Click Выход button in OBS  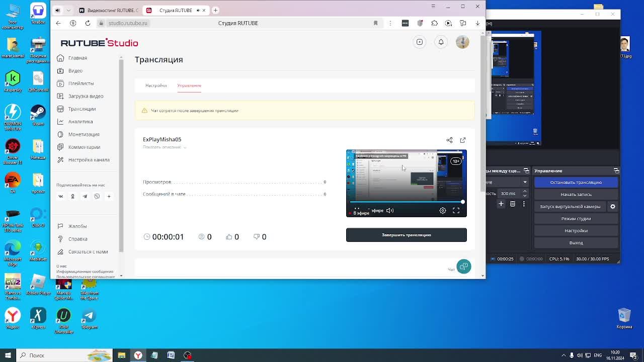coord(576,243)
